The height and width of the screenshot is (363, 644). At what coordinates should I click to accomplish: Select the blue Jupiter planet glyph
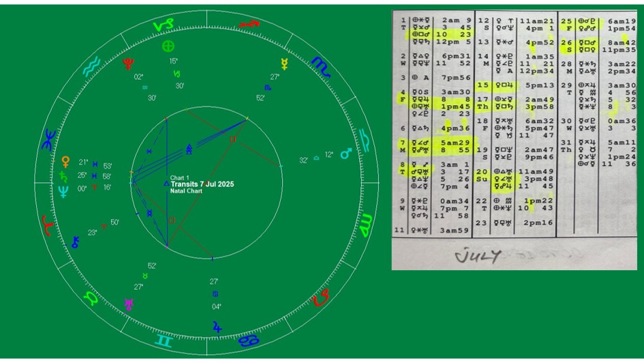click(x=217, y=328)
